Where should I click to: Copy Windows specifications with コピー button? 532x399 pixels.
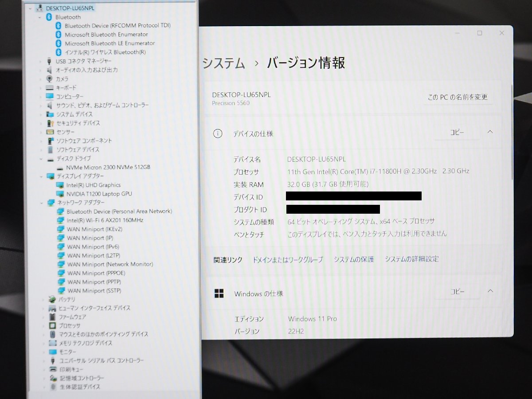click(457, 292)
